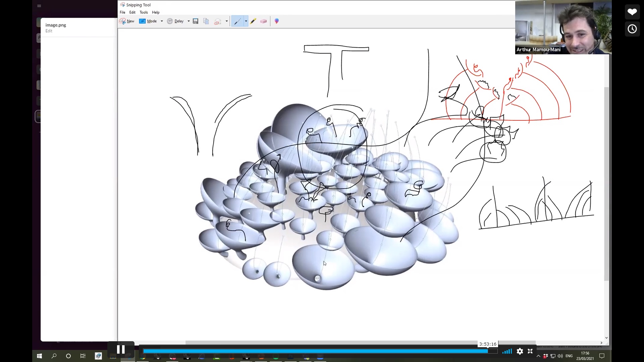Click the ENG language indicator
644x362 pixels.
click(x=569, y=356)
